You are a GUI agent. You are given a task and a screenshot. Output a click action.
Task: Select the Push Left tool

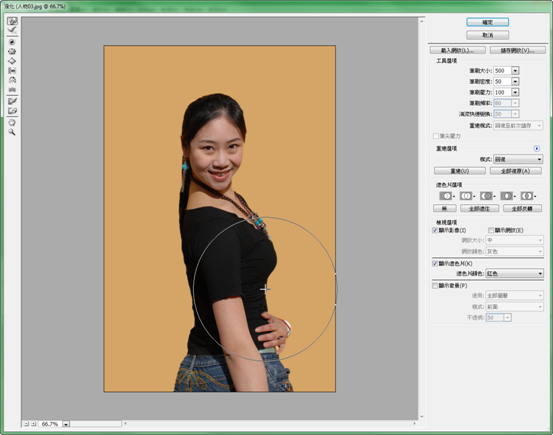click(x=12, y=71)
